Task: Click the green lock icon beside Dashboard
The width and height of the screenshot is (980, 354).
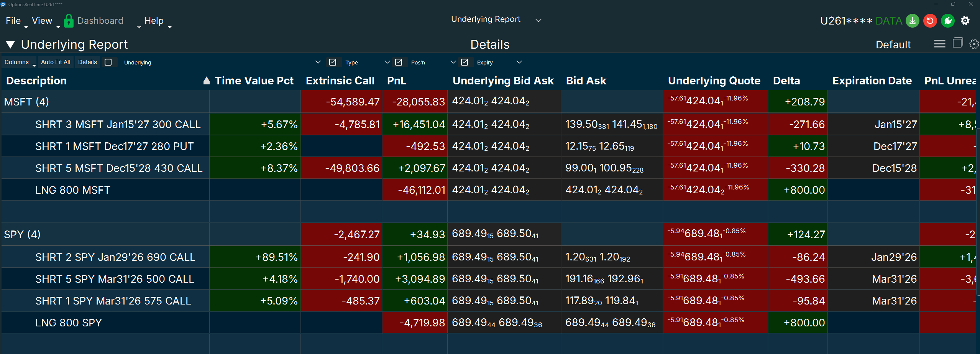Action: 69,21
